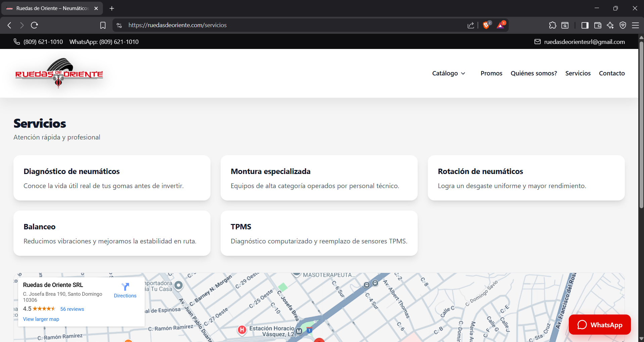644x342 pixels.
Task: Click the page vertical scrollbar thumb
Action: [641, 124]
